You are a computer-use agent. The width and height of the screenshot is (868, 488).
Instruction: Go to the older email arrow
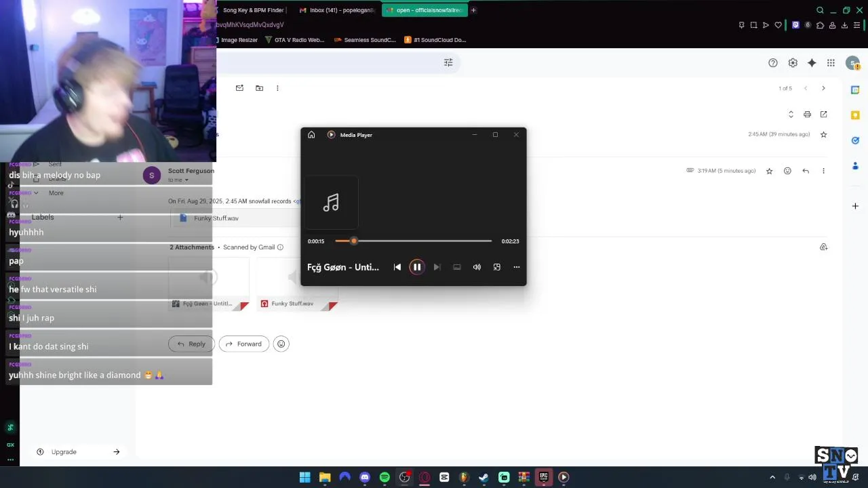pyautogui.click(x=823, y=88)
